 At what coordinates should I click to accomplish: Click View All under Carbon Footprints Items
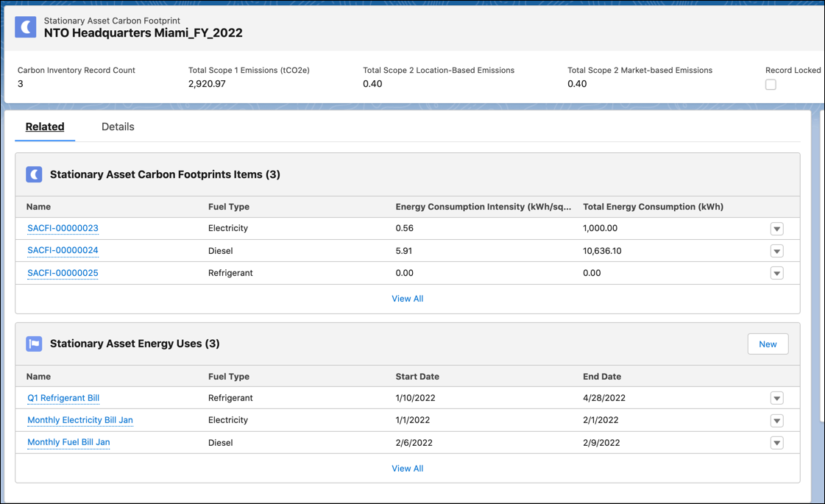click(407, 298)
